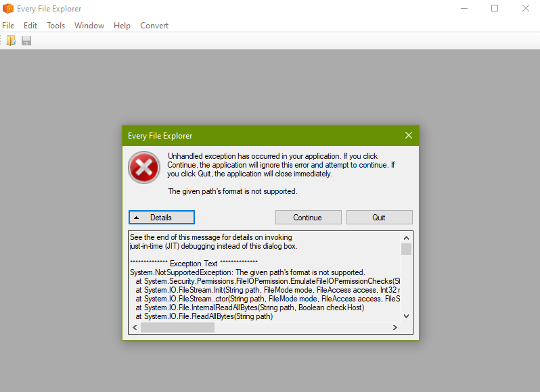Open the Tools menu

[x=55, y=26]
